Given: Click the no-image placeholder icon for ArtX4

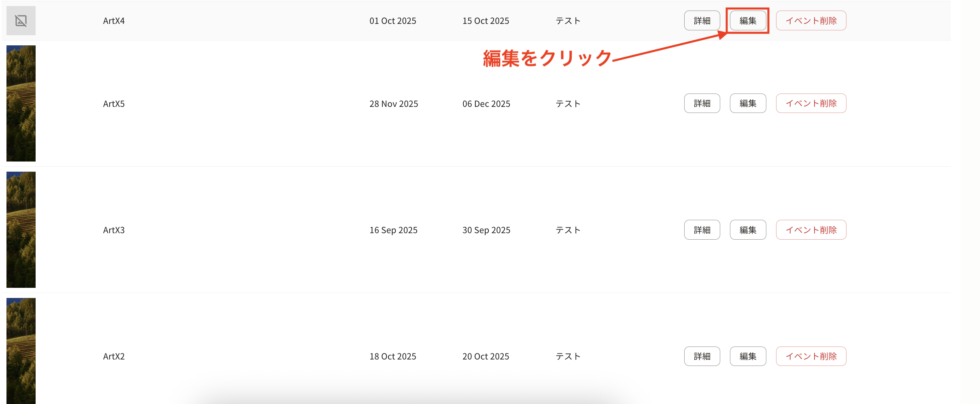Looking at the screenshot, I should 21,20.
